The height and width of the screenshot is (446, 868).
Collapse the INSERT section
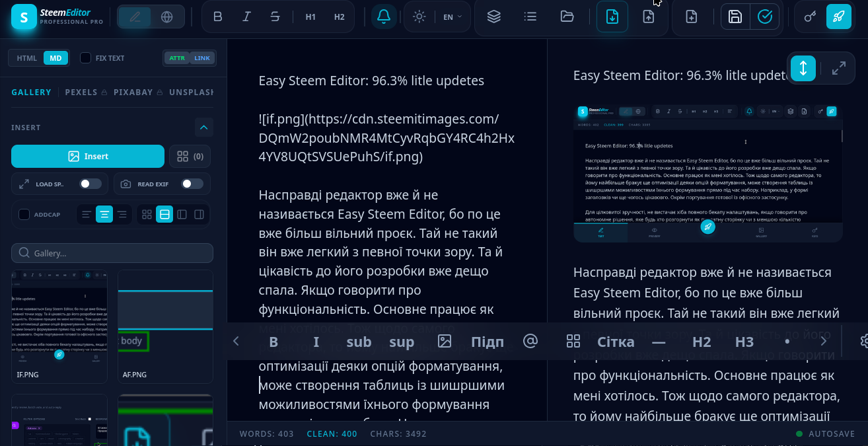(x=203, y=127)
